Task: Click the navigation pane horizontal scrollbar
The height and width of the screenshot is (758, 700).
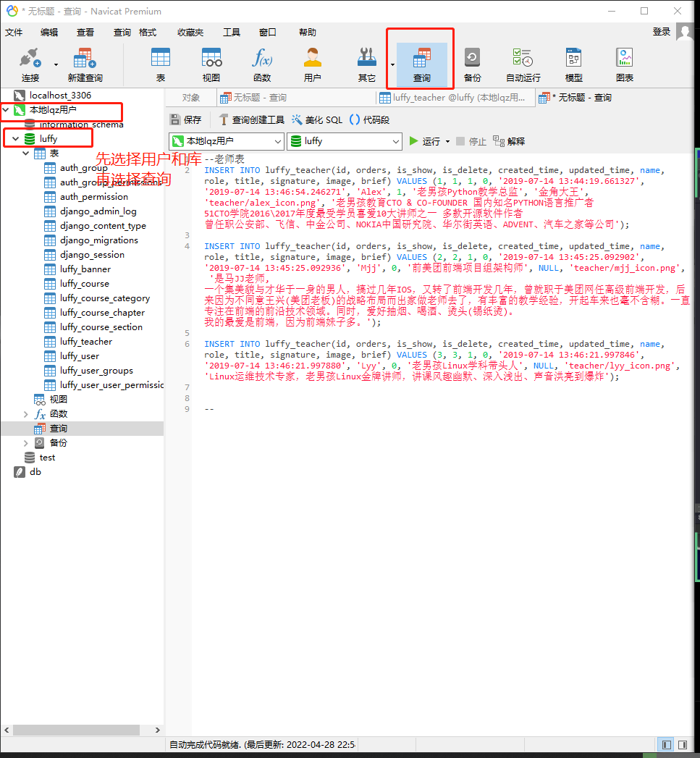Action: click(x=77, y=730)
